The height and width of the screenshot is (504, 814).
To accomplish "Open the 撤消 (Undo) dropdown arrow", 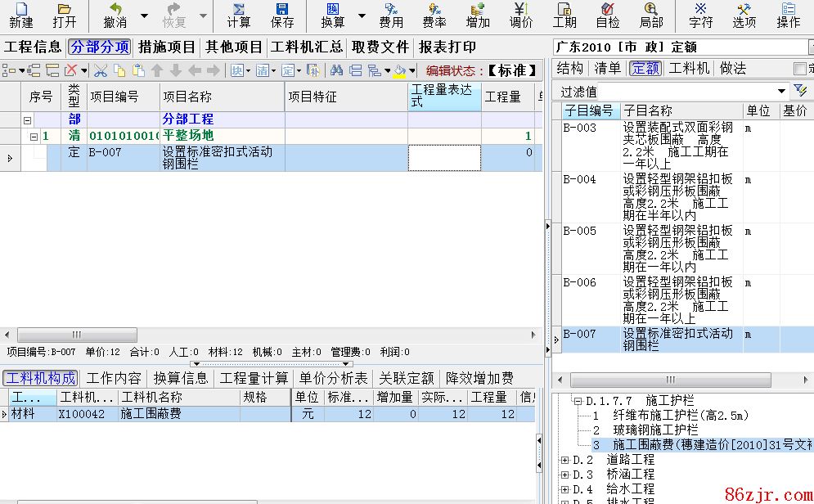I will [x=144, y=16].
